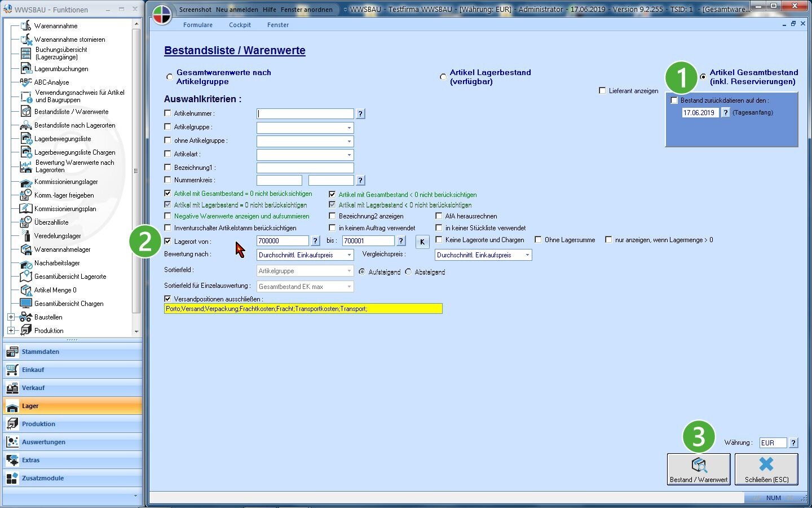This screenshot has height=508, width=812.
Task: Toggle Negative Warenwerte anzeigen und aufsummieren
Action: (167, 216)
